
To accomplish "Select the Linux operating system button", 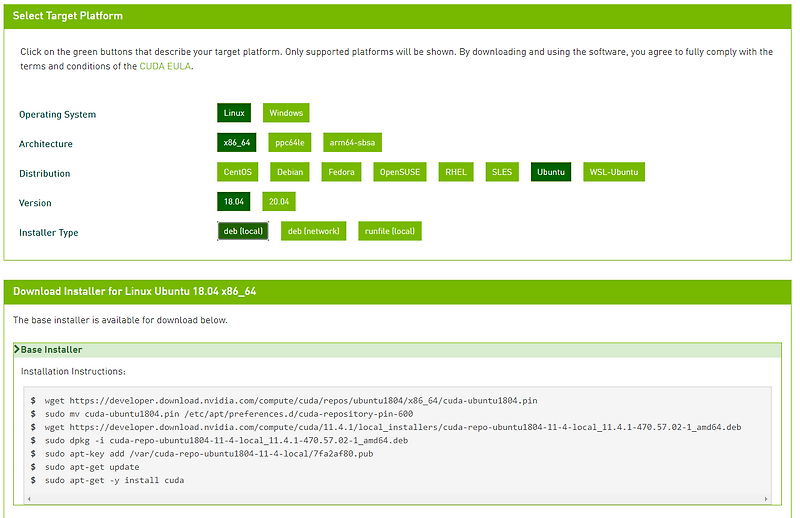I will click(x=234, y=113).
